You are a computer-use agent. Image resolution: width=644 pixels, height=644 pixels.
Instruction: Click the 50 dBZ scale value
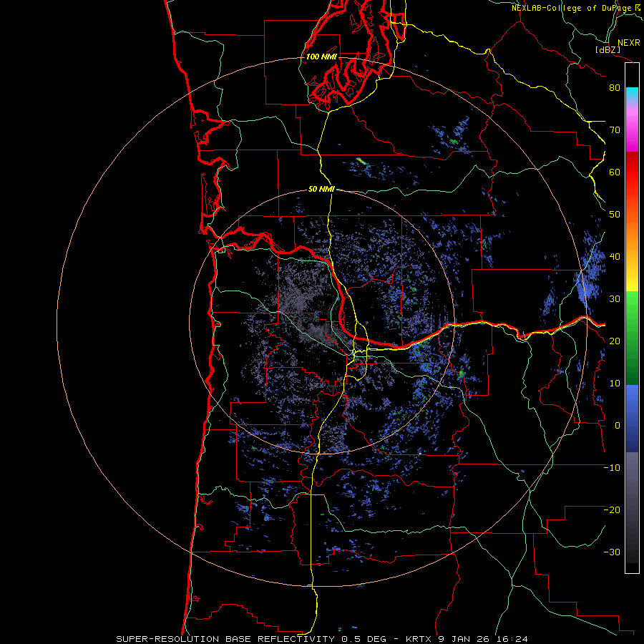tap(615, 215)
